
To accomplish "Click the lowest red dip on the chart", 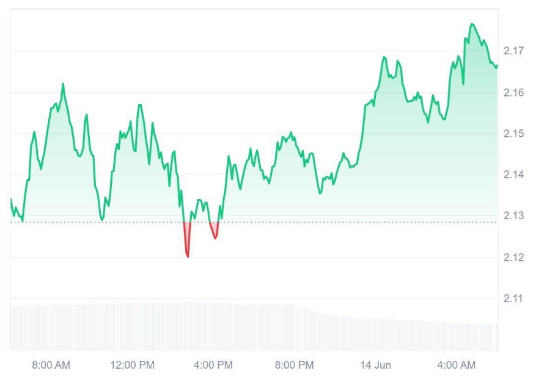I will (187, 256).
